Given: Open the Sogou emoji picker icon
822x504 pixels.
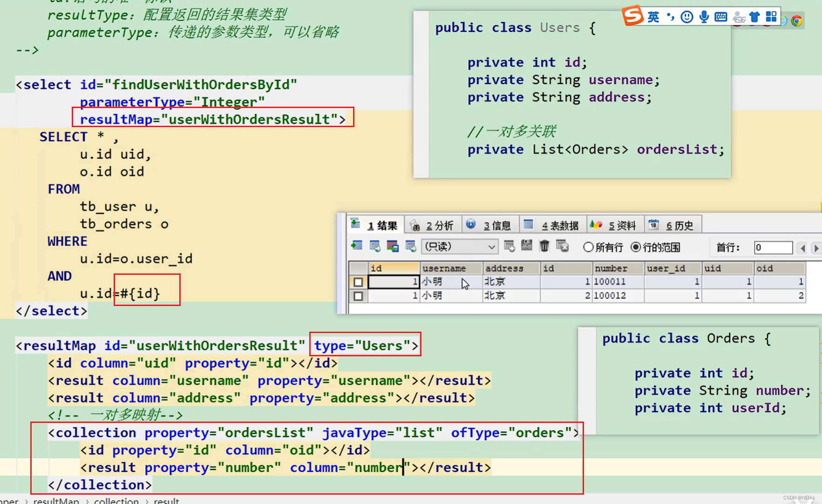Looking at the screenshot, I should pos(687,17).
